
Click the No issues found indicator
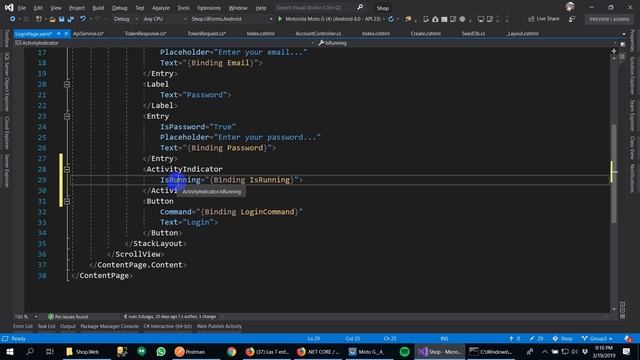pos(68,316)
